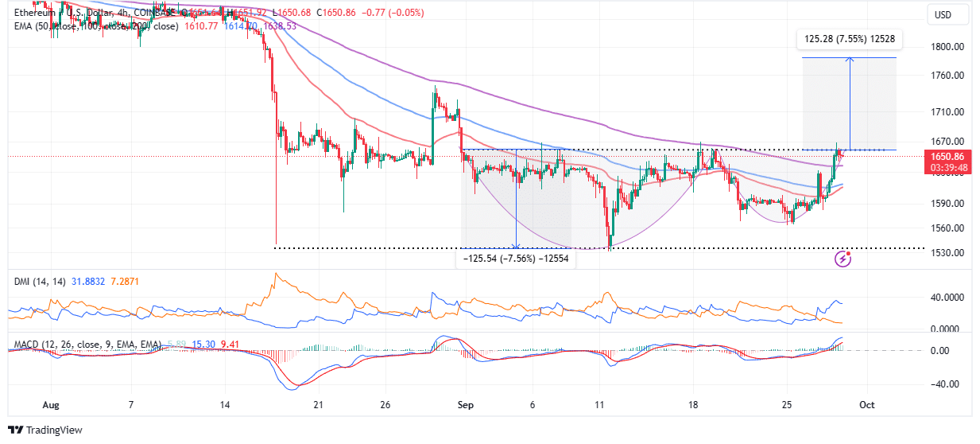Click the Oct date on time axis
The height and width of the screenshot is (444, 980).
866,405
